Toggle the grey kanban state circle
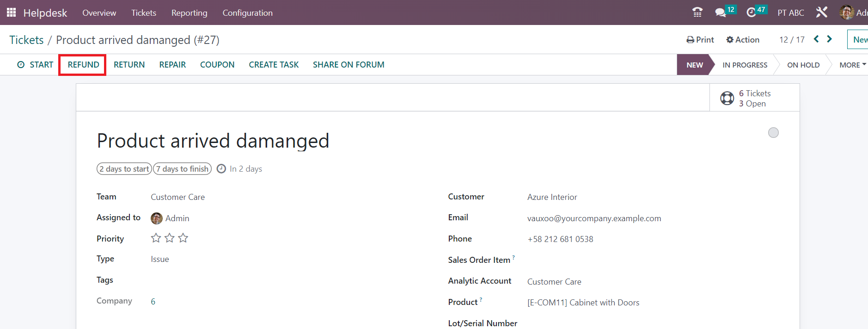Viewport: 868px width, 329px height. click(773, 133)
